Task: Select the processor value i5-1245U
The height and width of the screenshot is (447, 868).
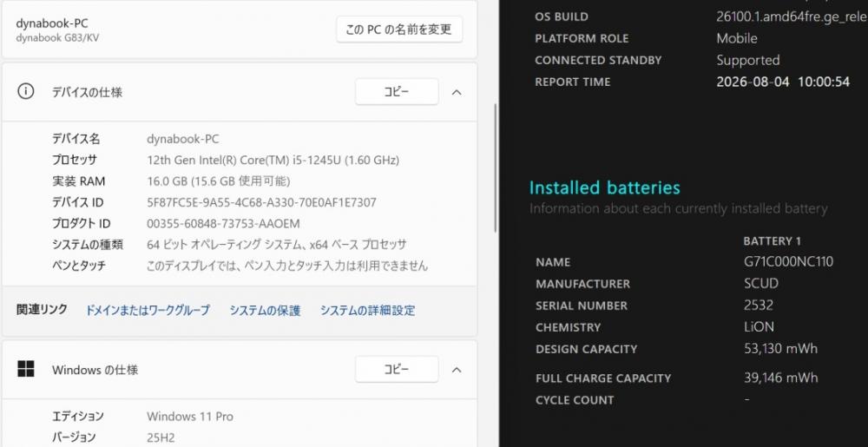Action: [x=273, y=161]
